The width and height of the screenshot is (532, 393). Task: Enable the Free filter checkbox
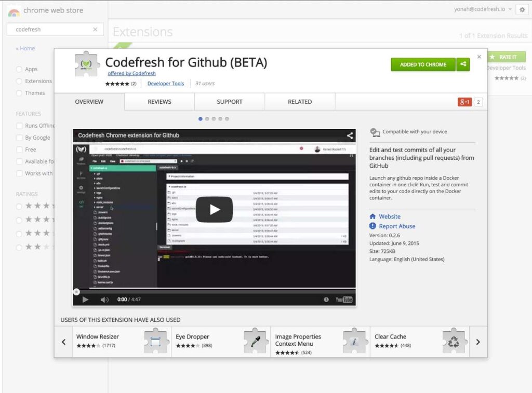[19, 150]
